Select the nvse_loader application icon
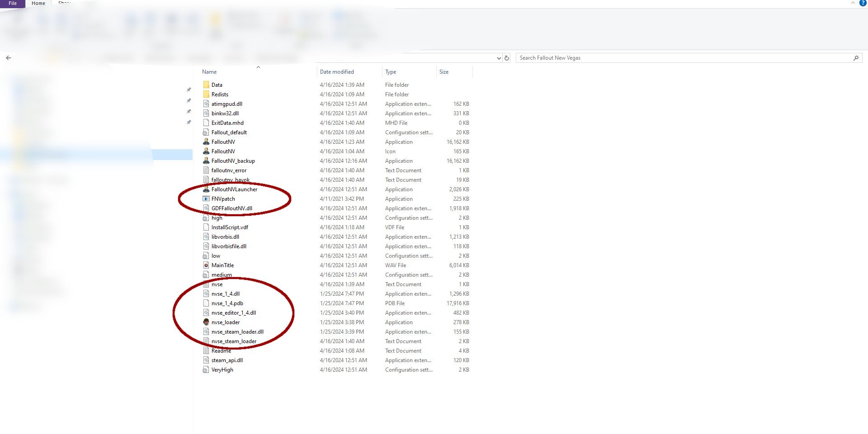868x434 pixels. (206, 322)
